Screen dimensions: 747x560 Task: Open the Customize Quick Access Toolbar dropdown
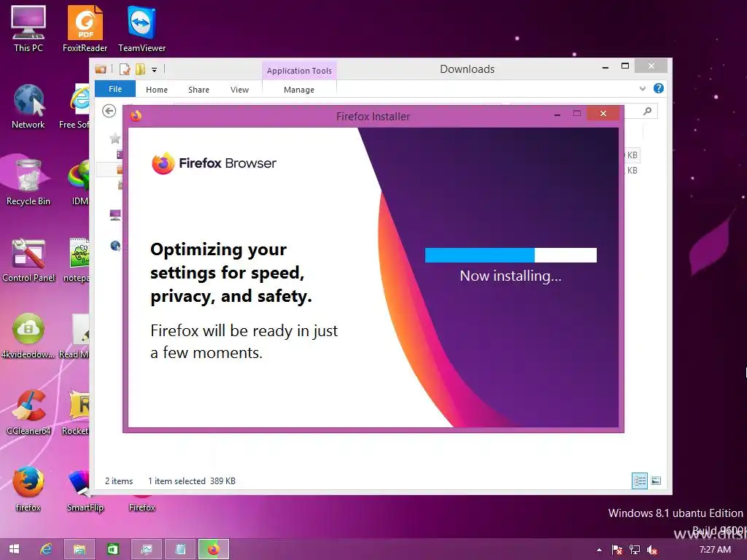pos(155,70)
